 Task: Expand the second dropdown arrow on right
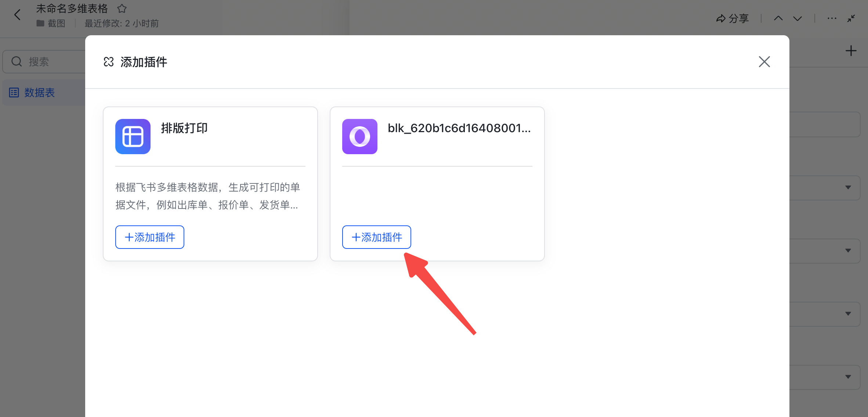(848, 251)
